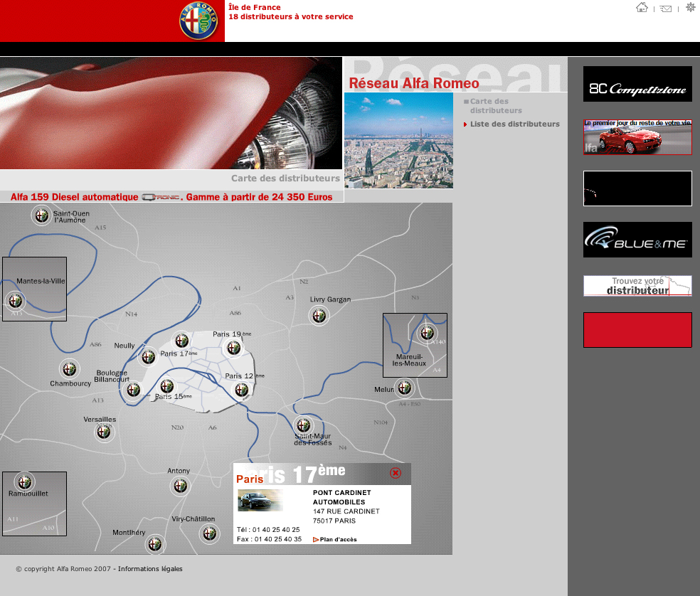Pick the Neuilly dealer marker
Viewport: 700px width, 596px height.
[148, 357]
